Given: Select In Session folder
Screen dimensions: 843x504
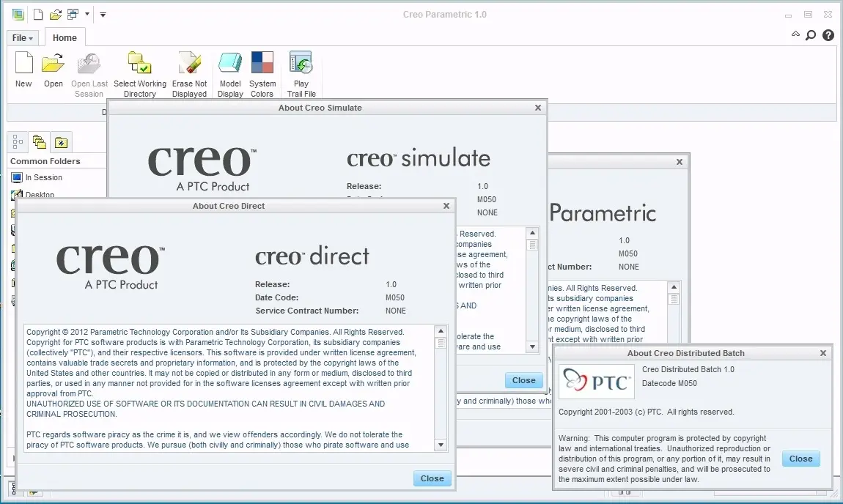Looking at the screenshot, I should [x=37, y=177].
